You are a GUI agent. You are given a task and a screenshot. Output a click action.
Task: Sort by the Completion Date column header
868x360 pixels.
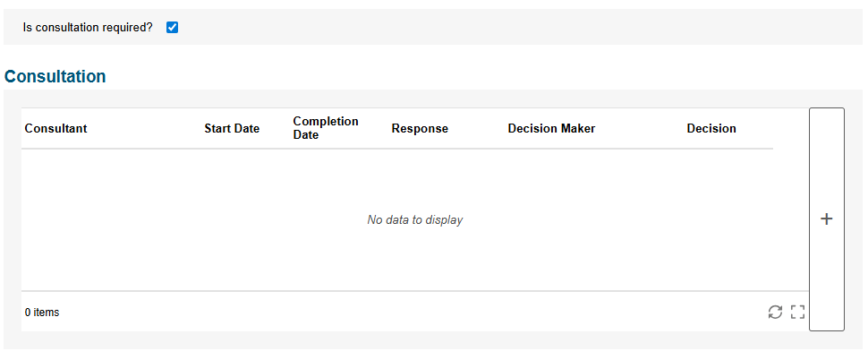(x=326, y=128)
